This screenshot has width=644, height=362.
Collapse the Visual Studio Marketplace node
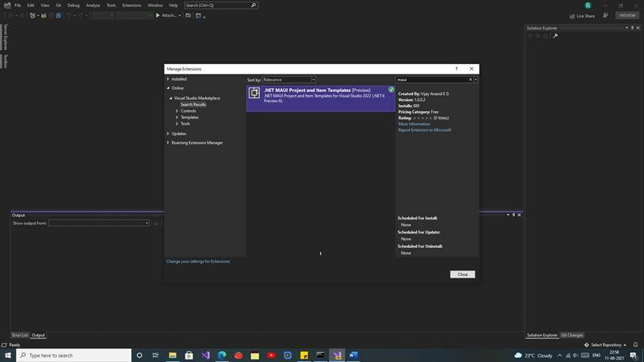tap(171, 98)
